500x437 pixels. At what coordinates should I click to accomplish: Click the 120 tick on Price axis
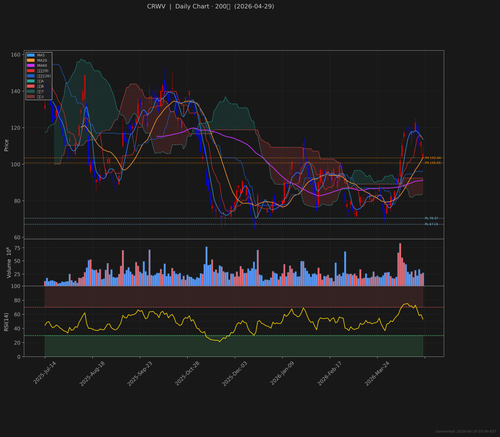[16, 128]
